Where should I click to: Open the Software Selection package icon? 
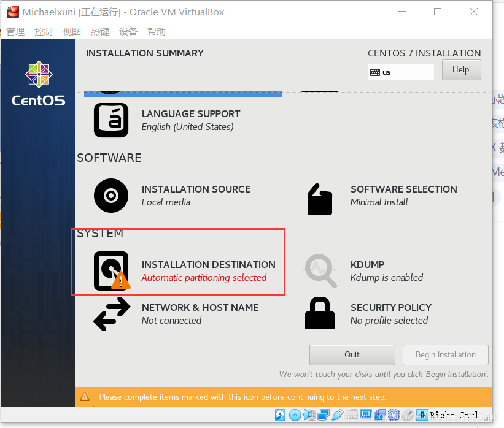click(319, 199)
